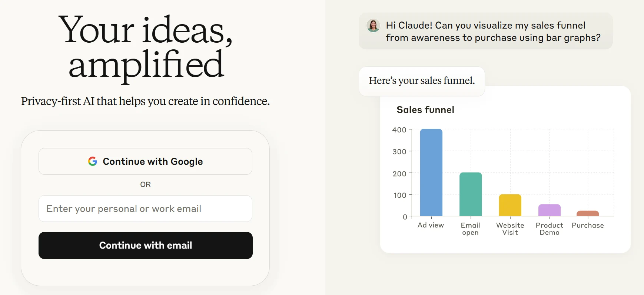Select the blue Ad view bar
The height and width of the screenshot is (295, 644).
pos(431,173)
